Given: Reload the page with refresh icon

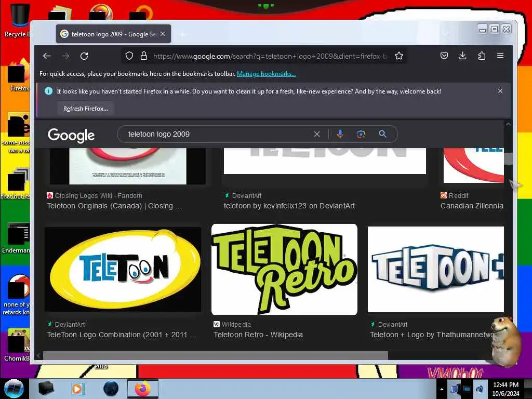Looking at the screenshot, I should click(x=84, y=56).
